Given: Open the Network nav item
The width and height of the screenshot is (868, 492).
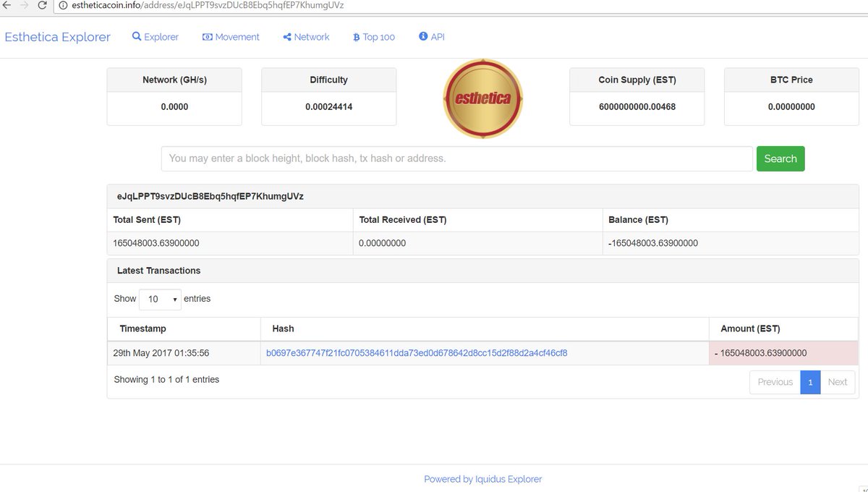Looking at the screenshot, I should click(306, 37).
